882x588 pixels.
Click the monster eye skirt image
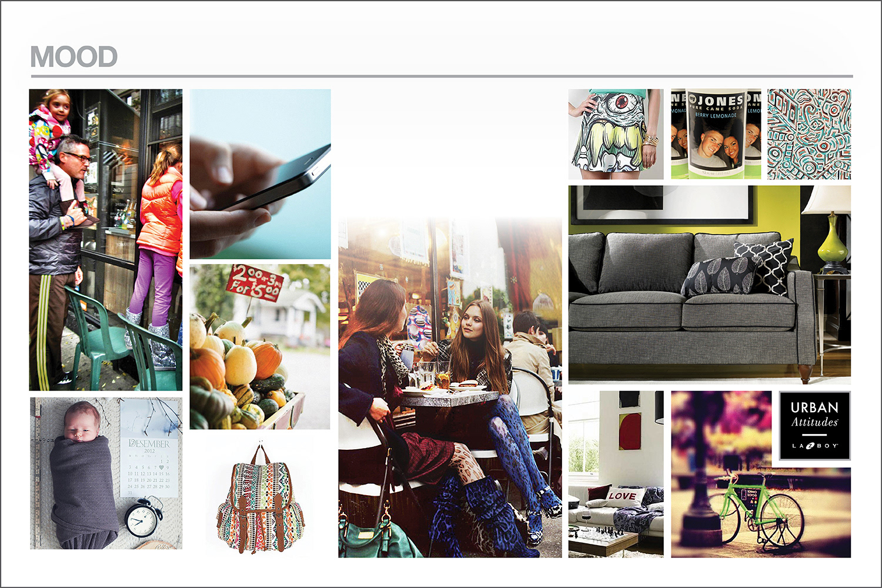(x=616, y=134)
